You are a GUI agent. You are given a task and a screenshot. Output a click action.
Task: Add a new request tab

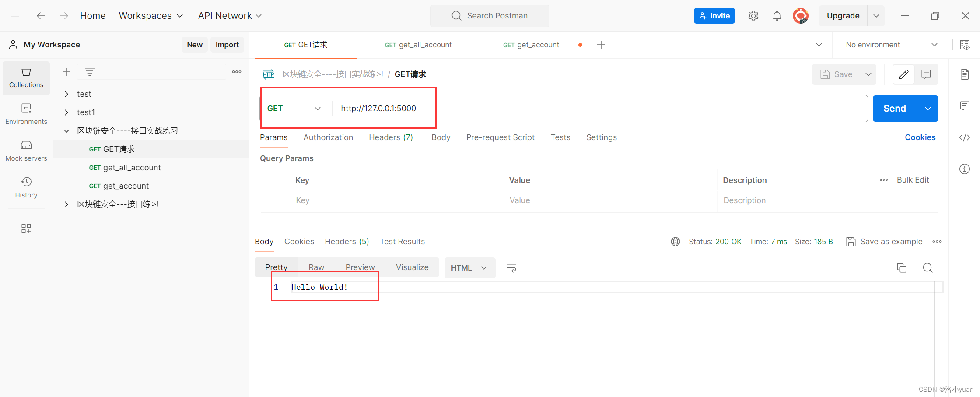coord(601,45)
